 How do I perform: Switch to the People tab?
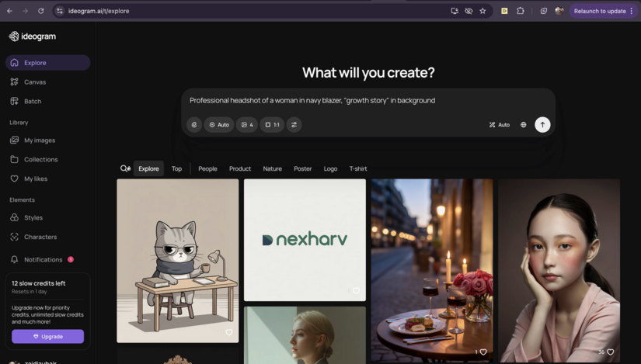coord(207,168)
